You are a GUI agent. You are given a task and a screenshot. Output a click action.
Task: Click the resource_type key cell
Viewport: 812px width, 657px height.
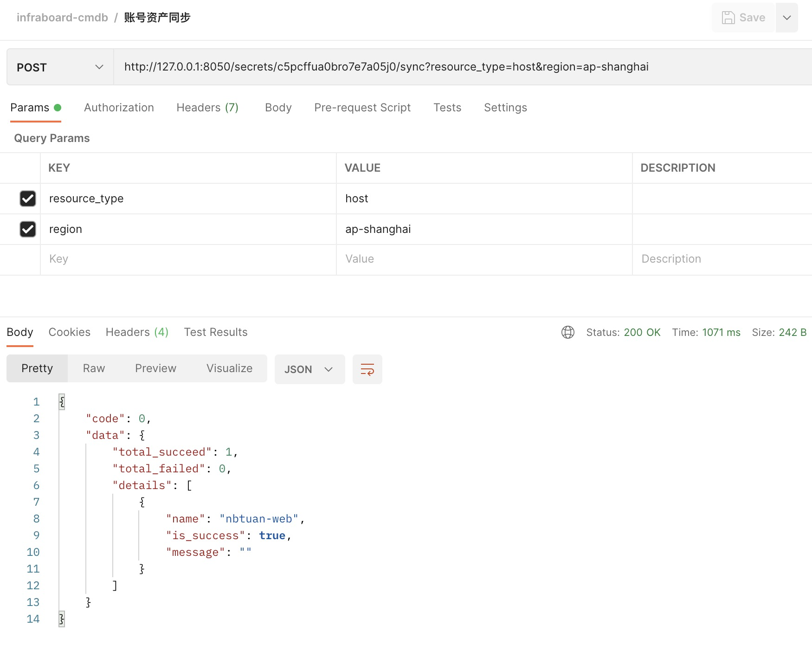(x=188, y=199)
